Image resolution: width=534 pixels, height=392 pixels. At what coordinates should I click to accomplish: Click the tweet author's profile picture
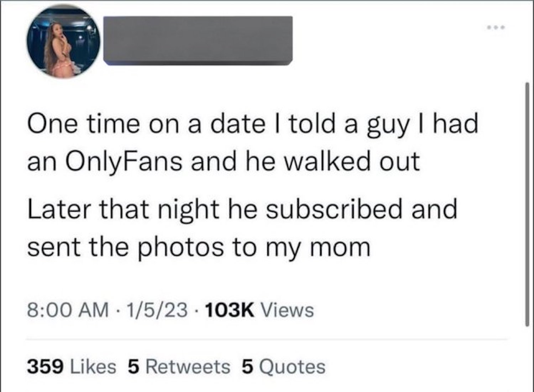tap(63, 42)
